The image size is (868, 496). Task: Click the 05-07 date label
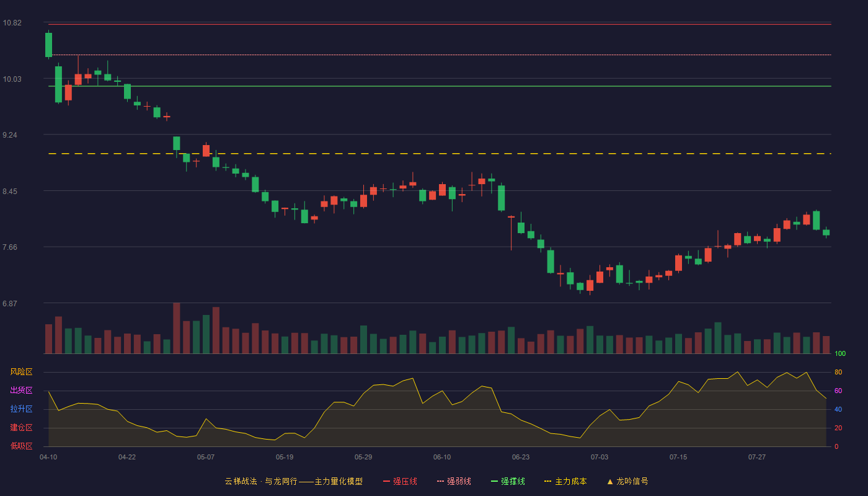[x=206, y=457]
